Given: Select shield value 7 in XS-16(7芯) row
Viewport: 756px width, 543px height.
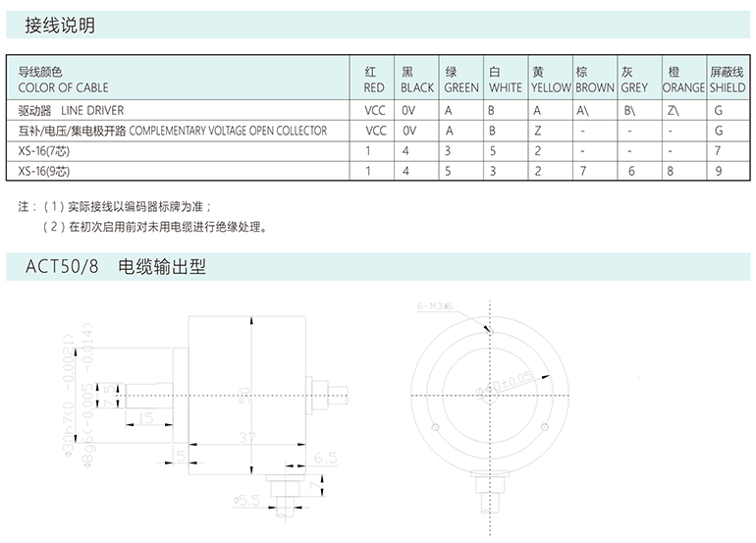Looking at the screenshot, I should pos(718,151).
